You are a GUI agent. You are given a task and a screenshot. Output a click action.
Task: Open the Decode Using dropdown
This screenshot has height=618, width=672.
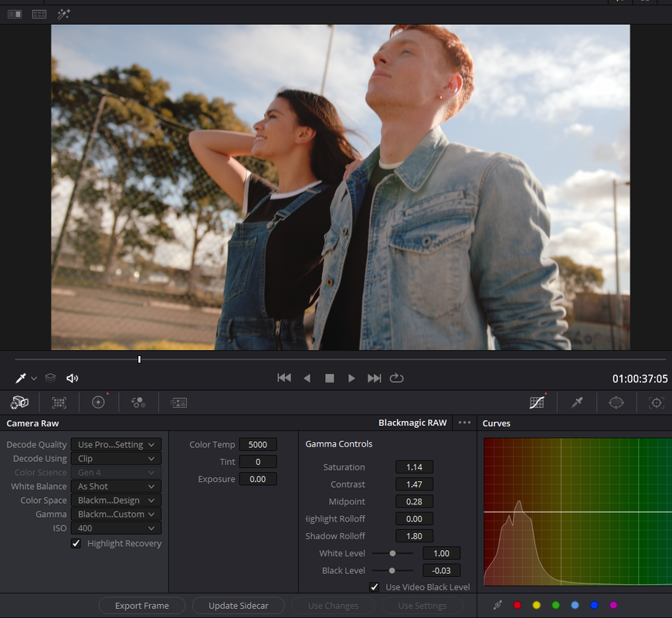tap(116, 459)
